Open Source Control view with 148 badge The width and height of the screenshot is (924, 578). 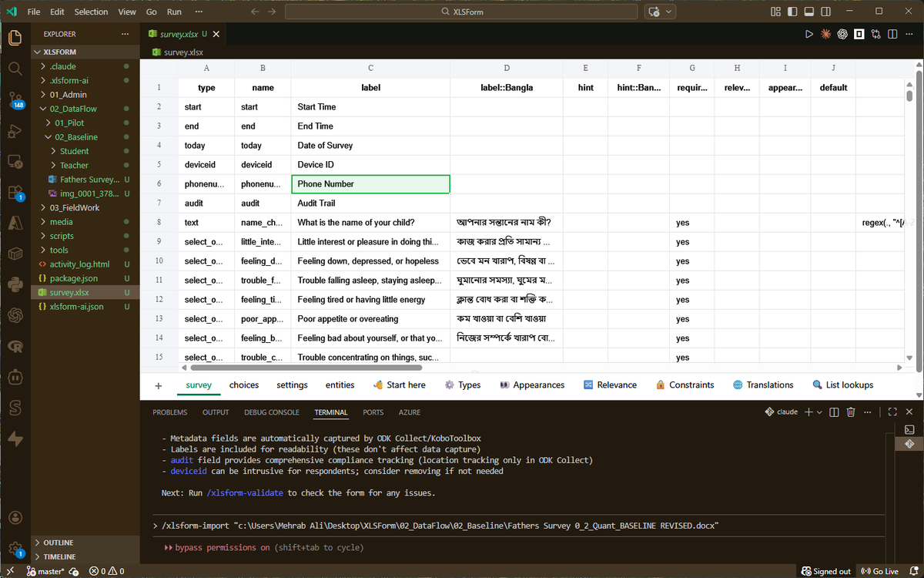pos(15,100)
